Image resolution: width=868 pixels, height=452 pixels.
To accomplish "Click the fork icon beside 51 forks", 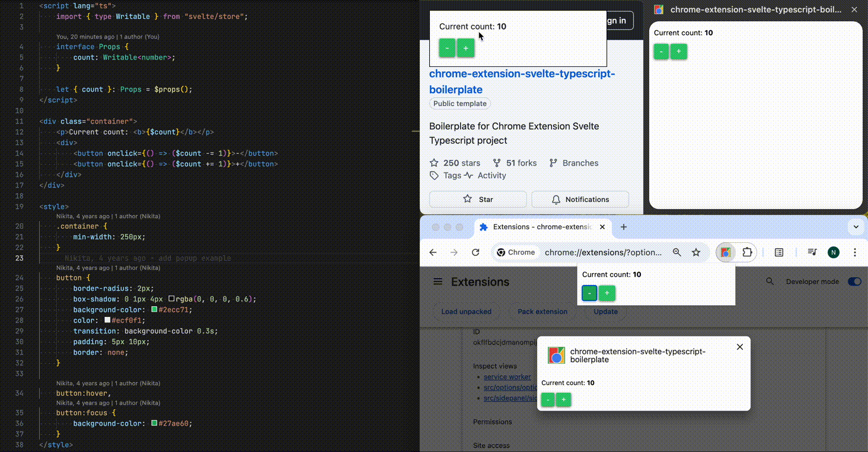I will [x=497, y=163].
